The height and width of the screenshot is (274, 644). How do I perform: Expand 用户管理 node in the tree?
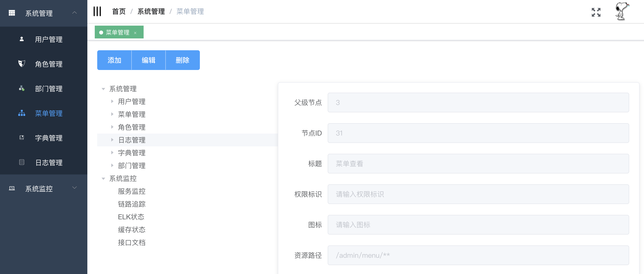(112, 101)
